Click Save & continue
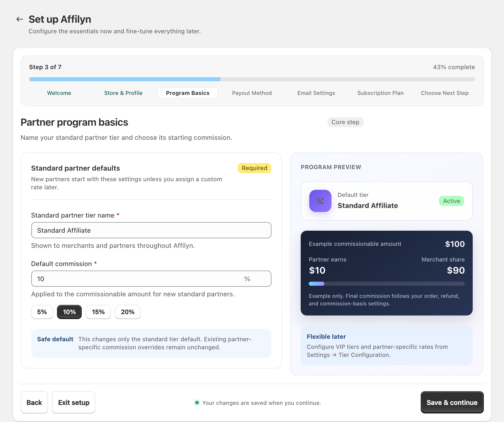 point(452,402)
